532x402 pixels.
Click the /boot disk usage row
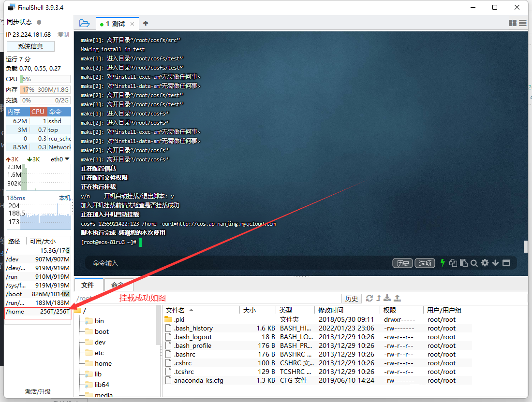(38, 294)
